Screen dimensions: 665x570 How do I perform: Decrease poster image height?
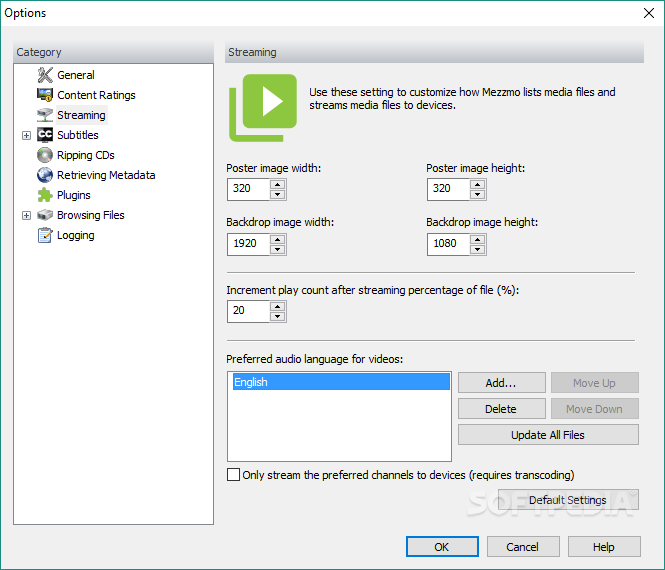point(478,195)
